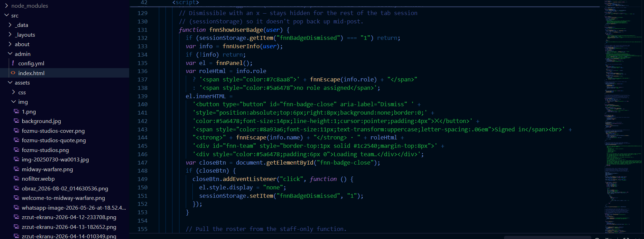Click the image icon next to 1.png

[x=16, y=111]
